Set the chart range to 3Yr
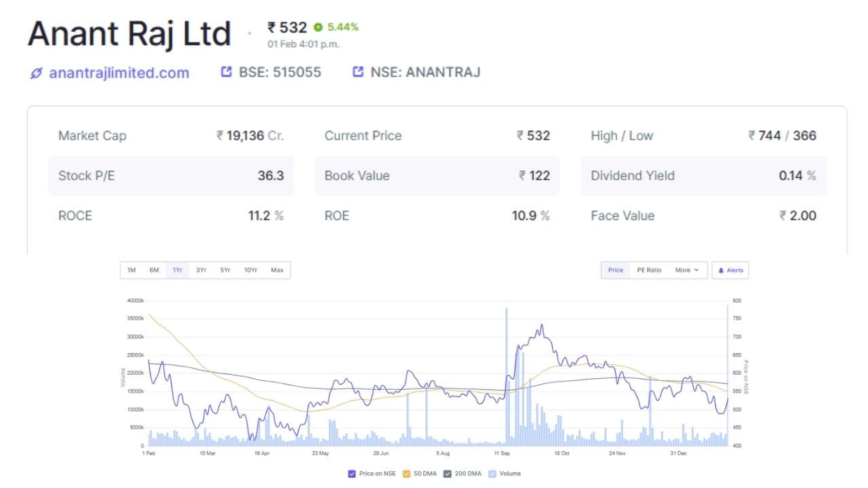 (x=201, y=270)
